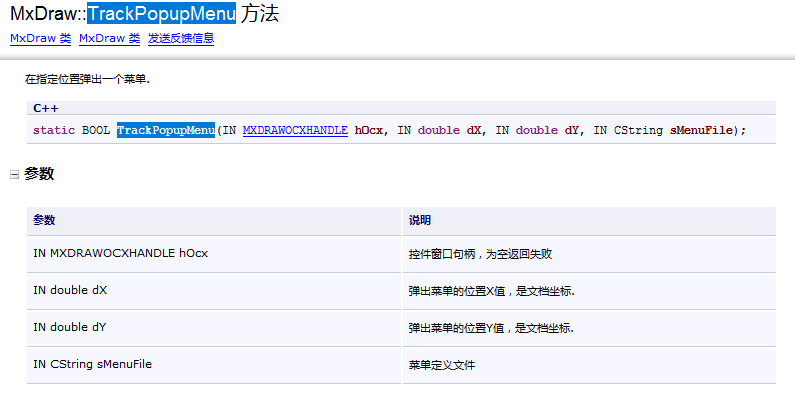Click highlighted TrackPopupMenu in page title
Viewport: 795px width, 396px height.
(x=161, y=14)
